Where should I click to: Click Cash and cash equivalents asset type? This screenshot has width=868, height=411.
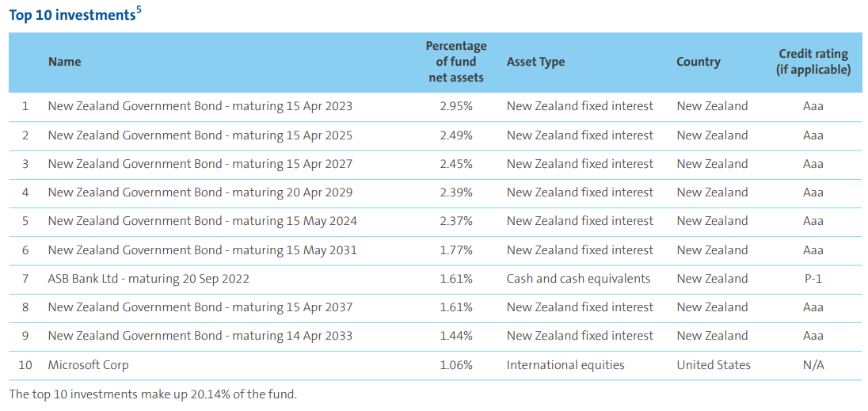click(x=578, y=279)
